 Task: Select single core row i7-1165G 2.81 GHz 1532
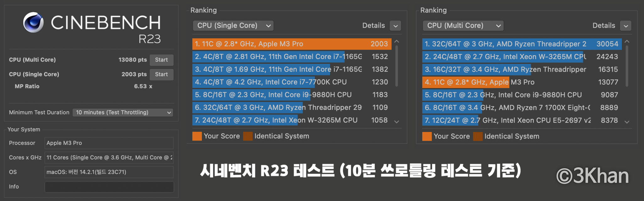click(x=292, y=57)
